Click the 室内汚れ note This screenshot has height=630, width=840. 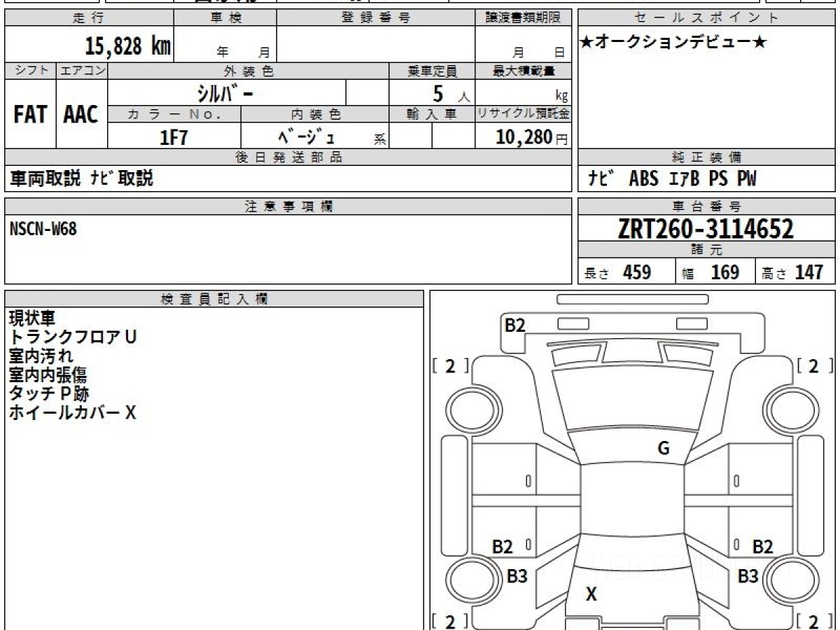pyautogui.click(x=41, y=356)
